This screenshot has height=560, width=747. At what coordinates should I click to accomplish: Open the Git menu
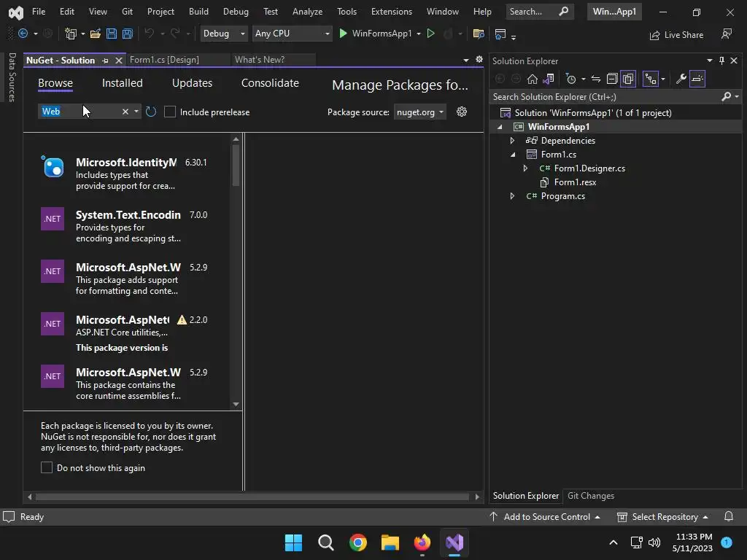click(127, 12)
